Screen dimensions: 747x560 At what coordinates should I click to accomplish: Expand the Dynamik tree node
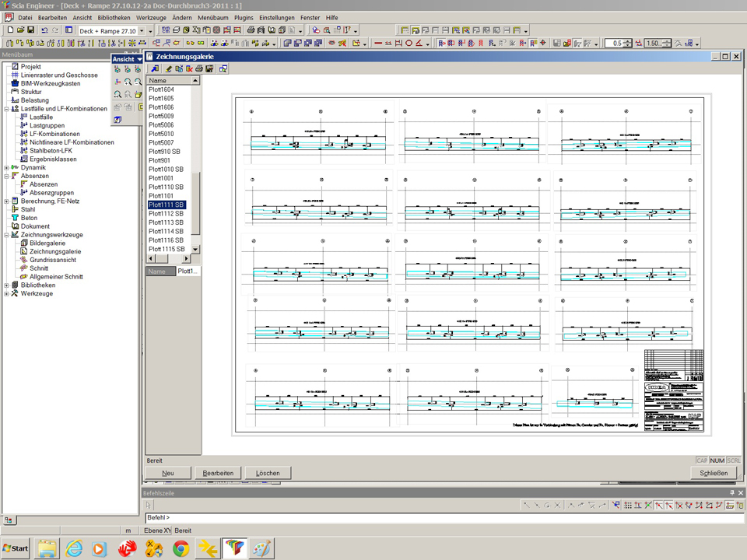point(6,167)
